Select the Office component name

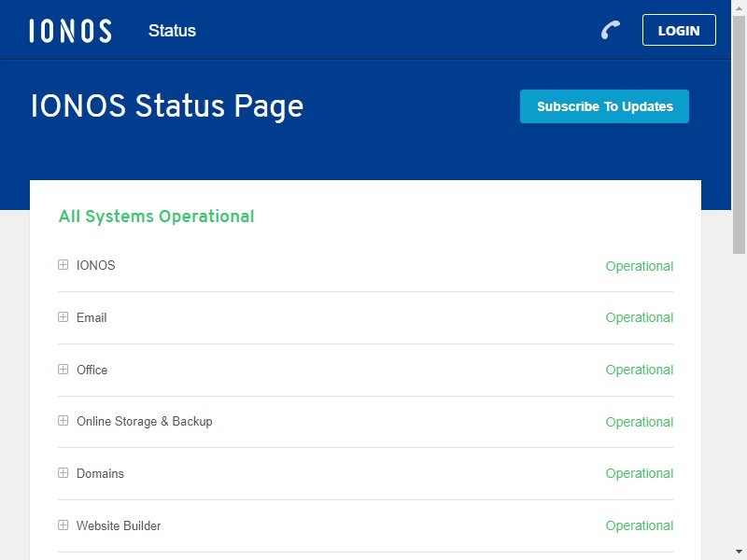coord(92,370)
